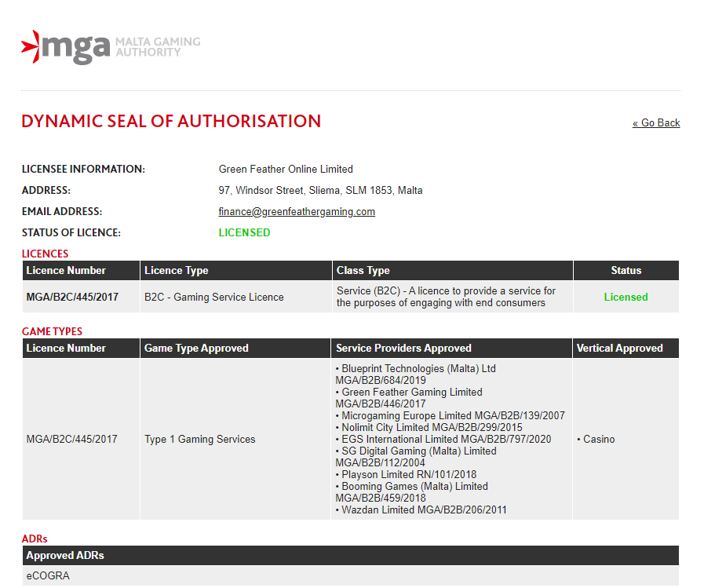Viewport: 704px width, 588px height.
Task: Click the « Go Back link
Action: click(656, 122)
